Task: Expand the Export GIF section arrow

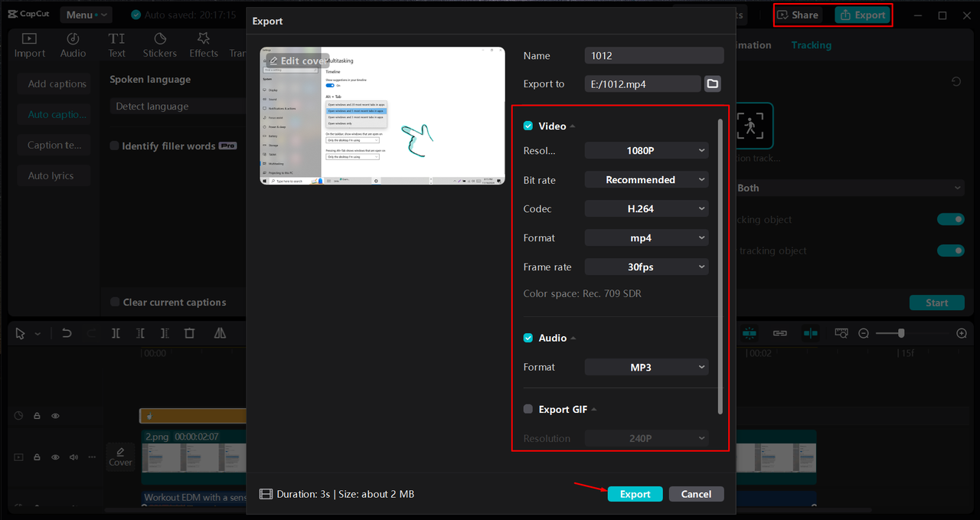Action: click(x=594, y=409)
